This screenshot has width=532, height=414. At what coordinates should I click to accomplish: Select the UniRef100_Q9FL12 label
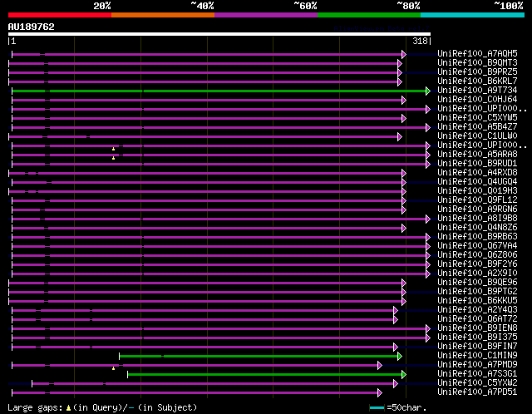[x=477, y=200]
